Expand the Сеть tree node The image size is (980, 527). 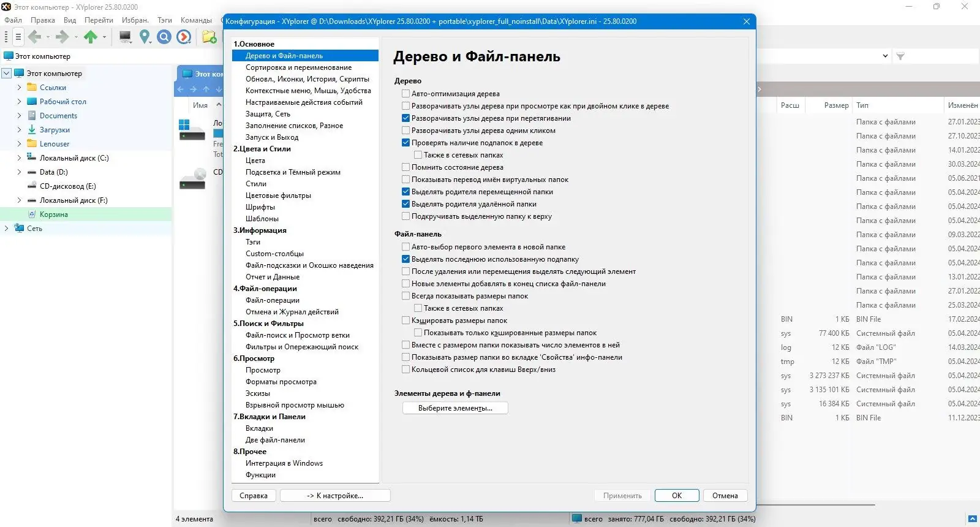7,229
